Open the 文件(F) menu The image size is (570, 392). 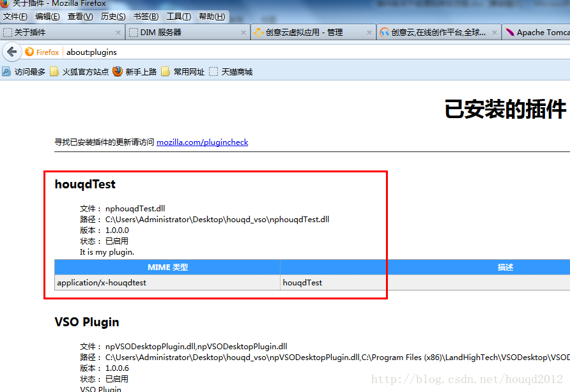(x=15, y=17)
